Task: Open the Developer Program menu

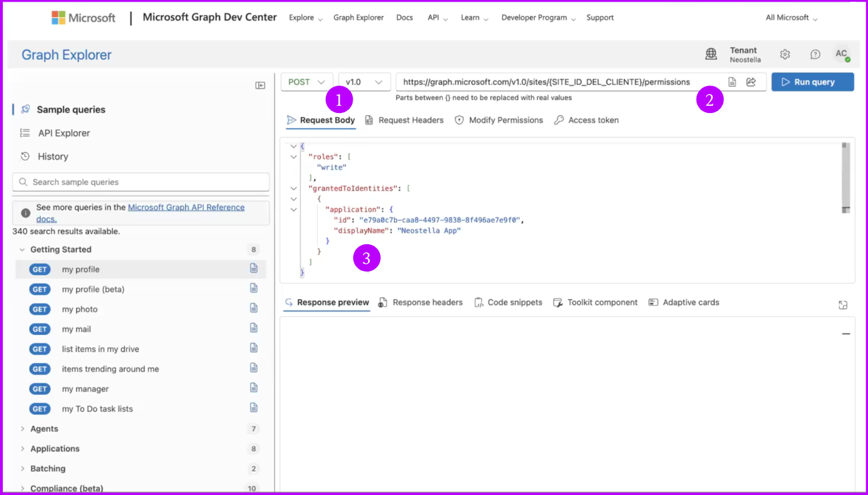Action: [538, 18]
